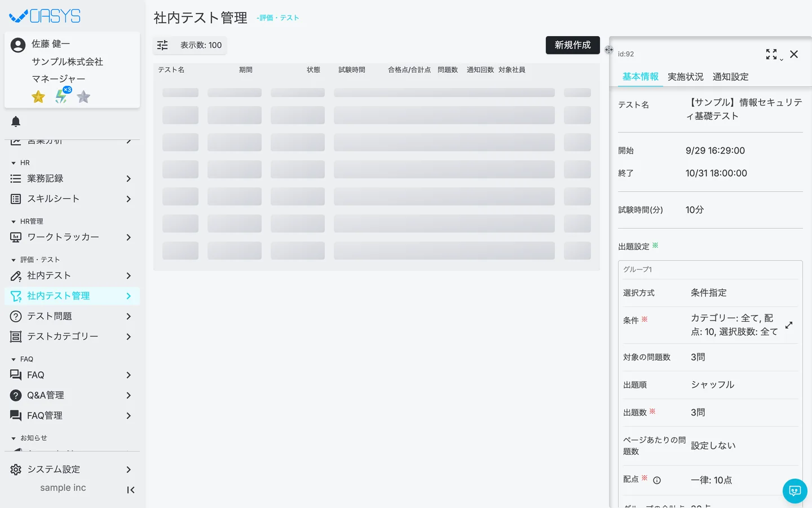This screenshot has height=508, width=812.
Task: Click the ワークトラッカー monitor icon
Action: (x=16, y=237)
